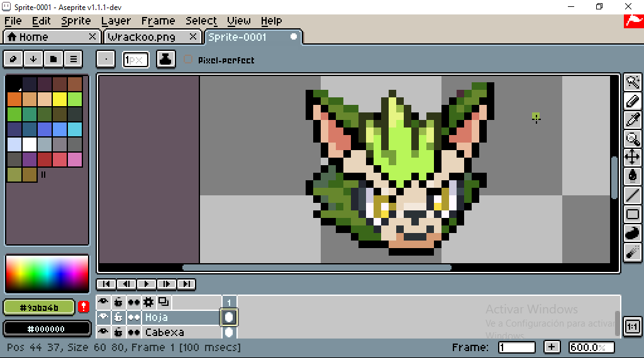
Task: Close the Wrackoo.png tab
Action: pos(192,36)
